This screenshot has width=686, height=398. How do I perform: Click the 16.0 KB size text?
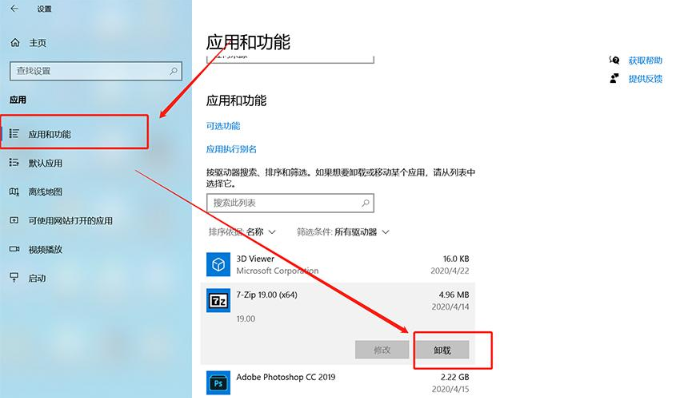click(456, 259)
